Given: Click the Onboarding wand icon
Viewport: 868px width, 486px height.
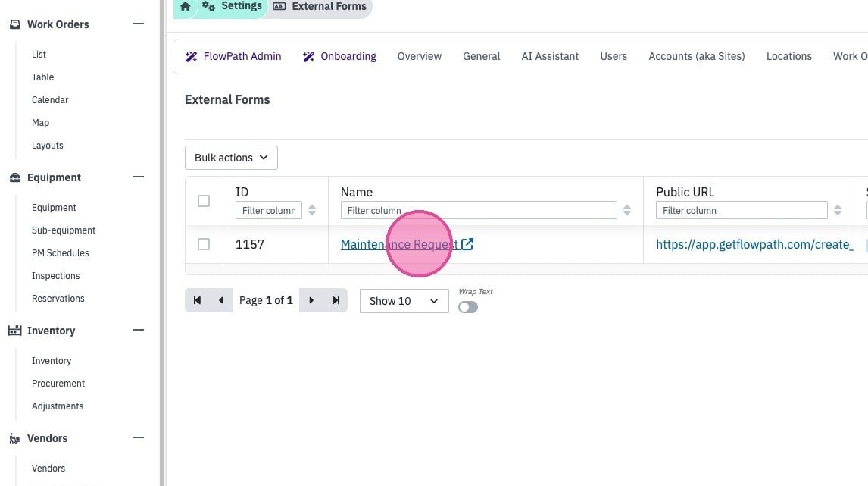Looking at the screenshot, I should (x=309, y=57).
